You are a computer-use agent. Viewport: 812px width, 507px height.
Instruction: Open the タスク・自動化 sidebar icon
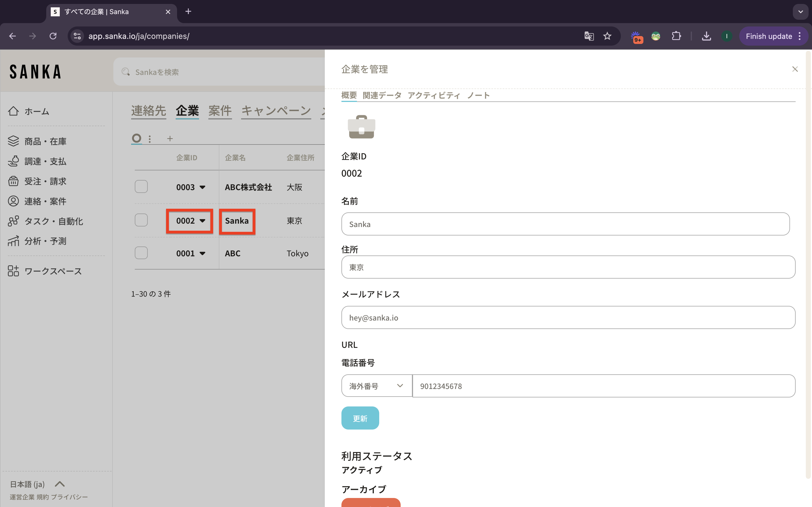[14, 221]
